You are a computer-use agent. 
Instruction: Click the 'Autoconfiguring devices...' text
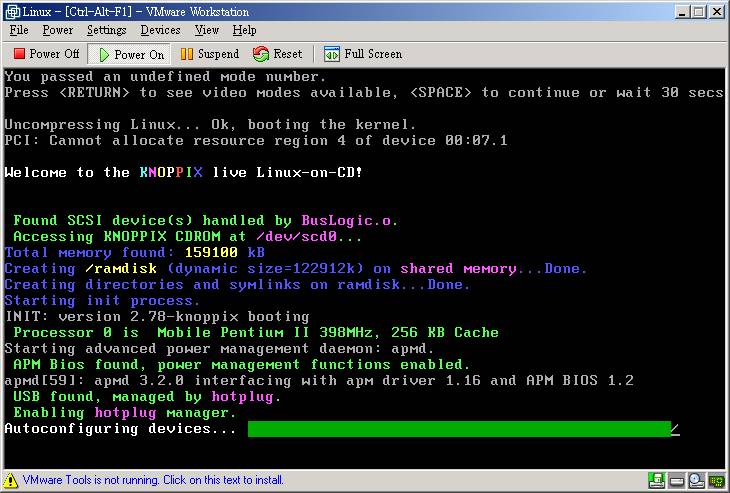121,429
